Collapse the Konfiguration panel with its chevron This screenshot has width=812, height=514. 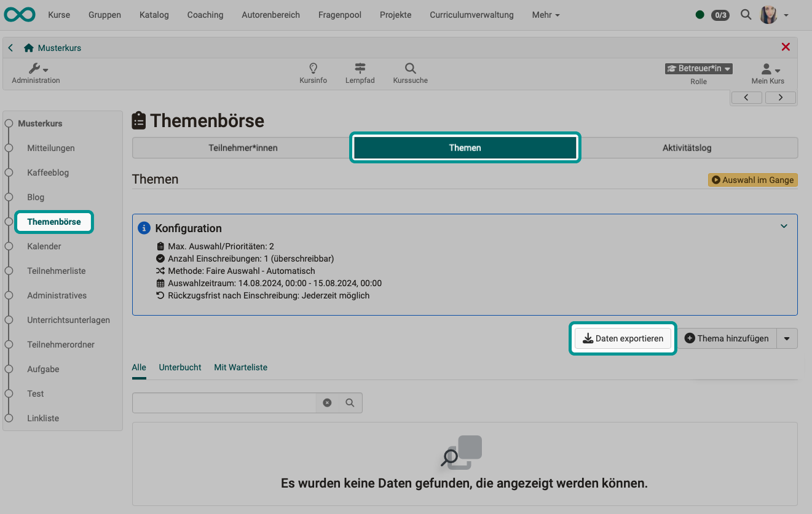[784, 226]
